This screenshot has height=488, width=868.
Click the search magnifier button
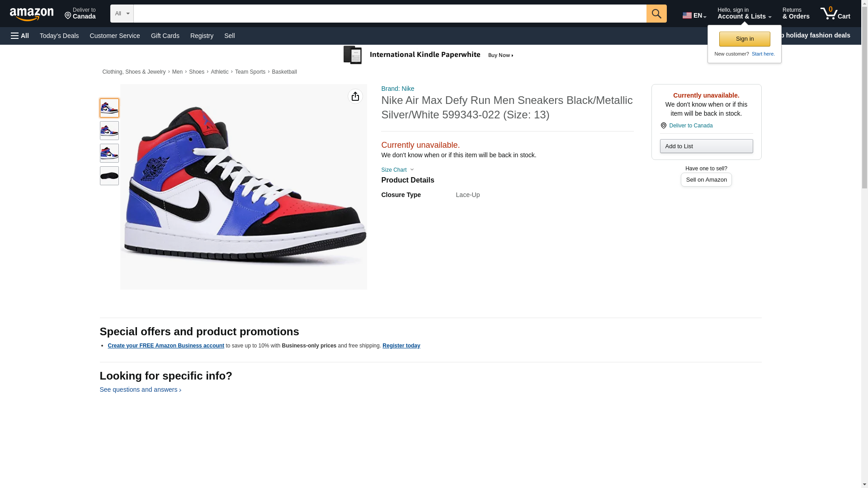click(656, 14)
